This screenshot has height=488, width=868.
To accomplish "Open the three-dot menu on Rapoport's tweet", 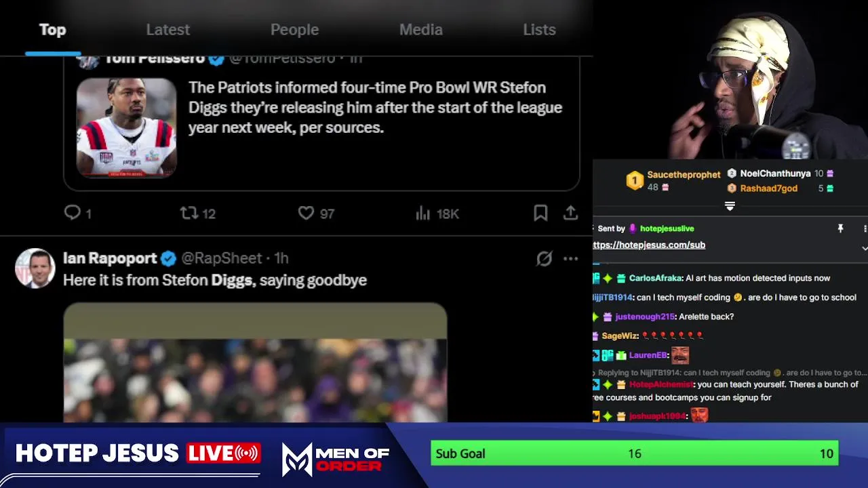I will pyautogui.click(x=570, y=258).
